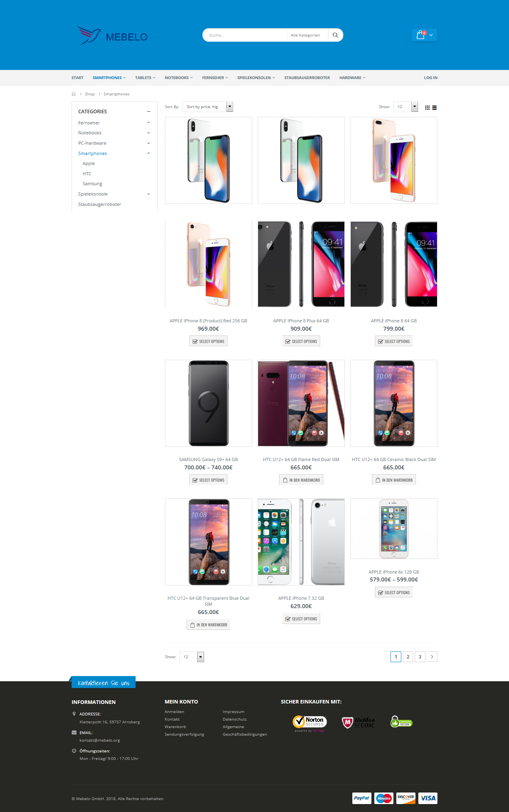
Task: Click the home breadcrumb icon
Action: coord(74,94)
